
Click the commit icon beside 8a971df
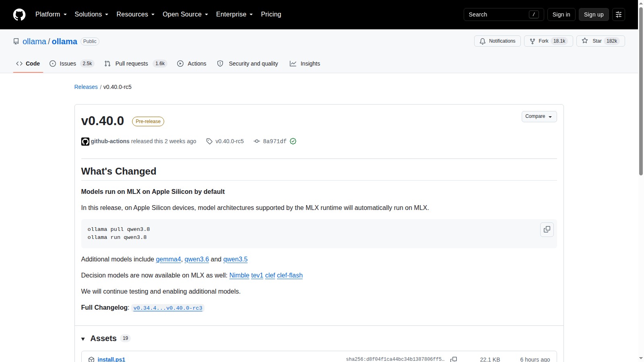[x=257, y=141]
